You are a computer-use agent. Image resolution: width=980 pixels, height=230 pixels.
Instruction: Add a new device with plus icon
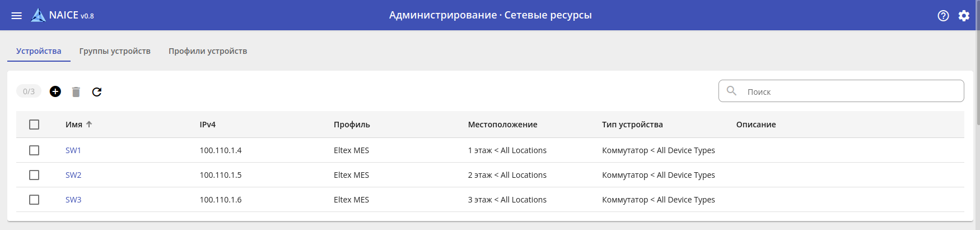pyautogui.click(x=55, y=91)
